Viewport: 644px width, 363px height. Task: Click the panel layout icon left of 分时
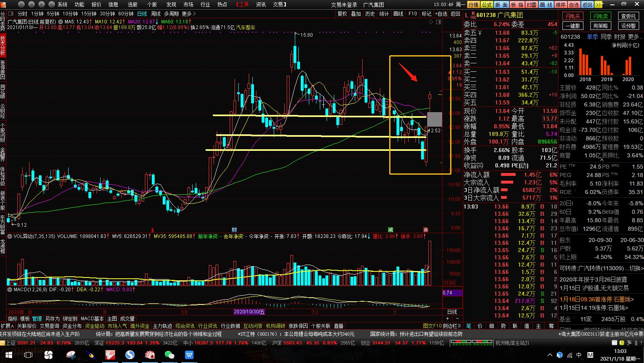[12, 14]
